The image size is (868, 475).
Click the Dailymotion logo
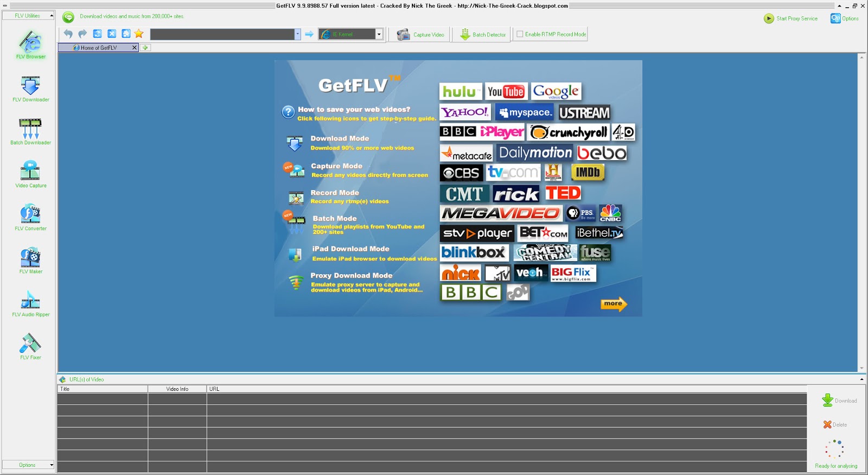[x=535, y=153]
